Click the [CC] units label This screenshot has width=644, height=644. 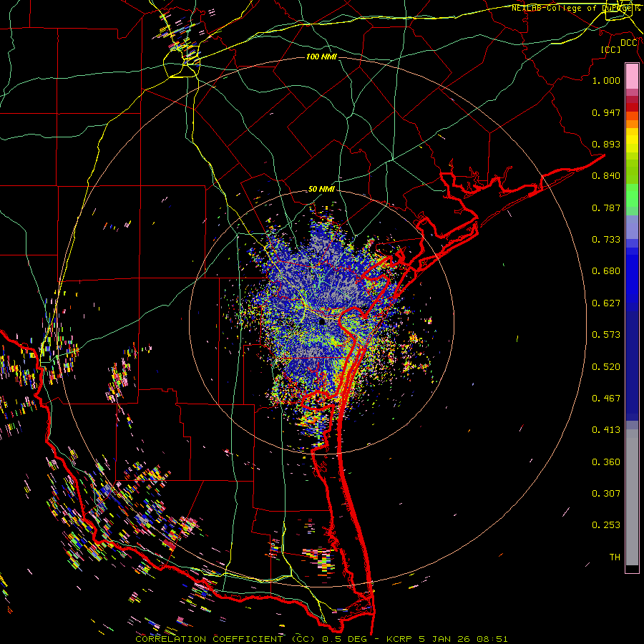click(611, 49)
